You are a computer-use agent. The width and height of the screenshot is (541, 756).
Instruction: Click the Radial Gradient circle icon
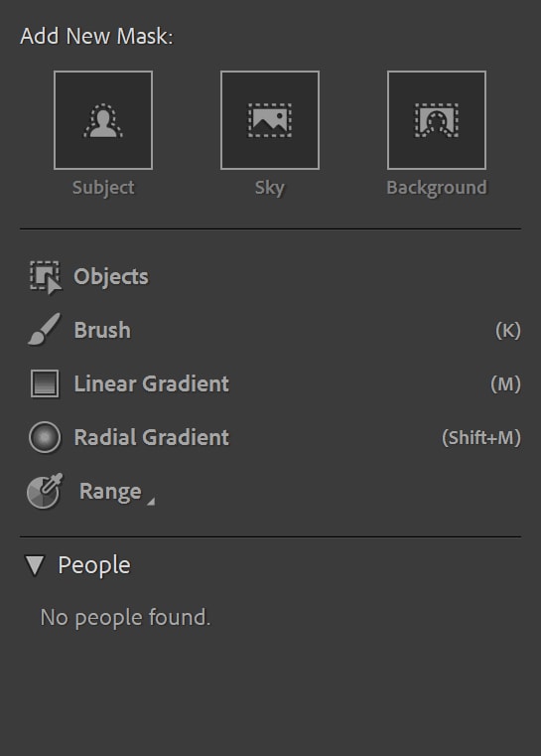click(x=45, y=437)
